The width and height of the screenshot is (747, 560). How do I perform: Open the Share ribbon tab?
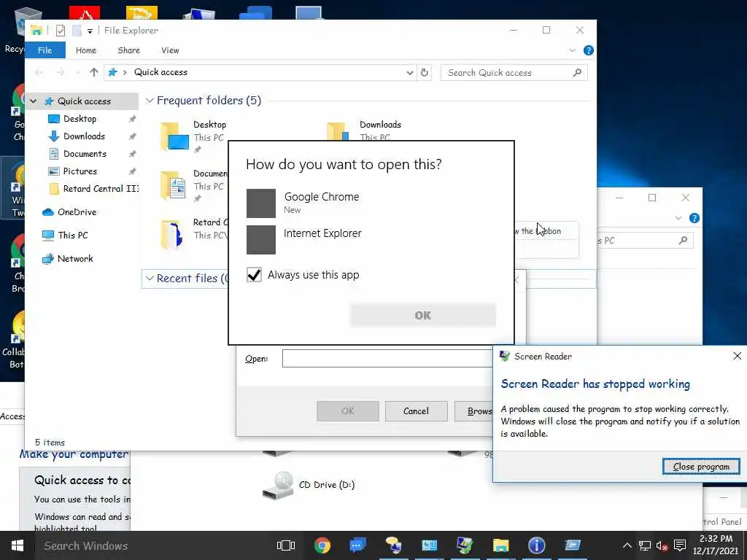pos(128,50)
